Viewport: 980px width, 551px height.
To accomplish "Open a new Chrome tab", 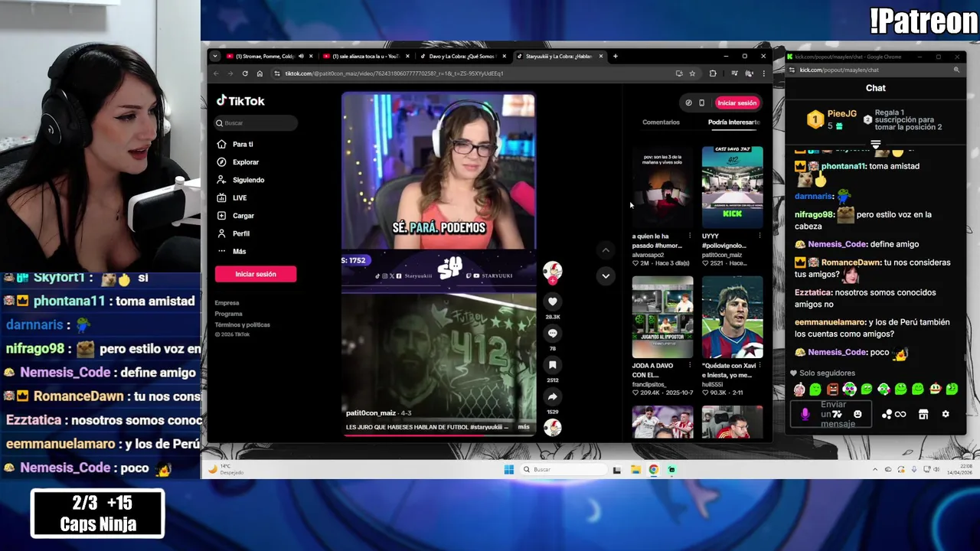I will 616,56.
